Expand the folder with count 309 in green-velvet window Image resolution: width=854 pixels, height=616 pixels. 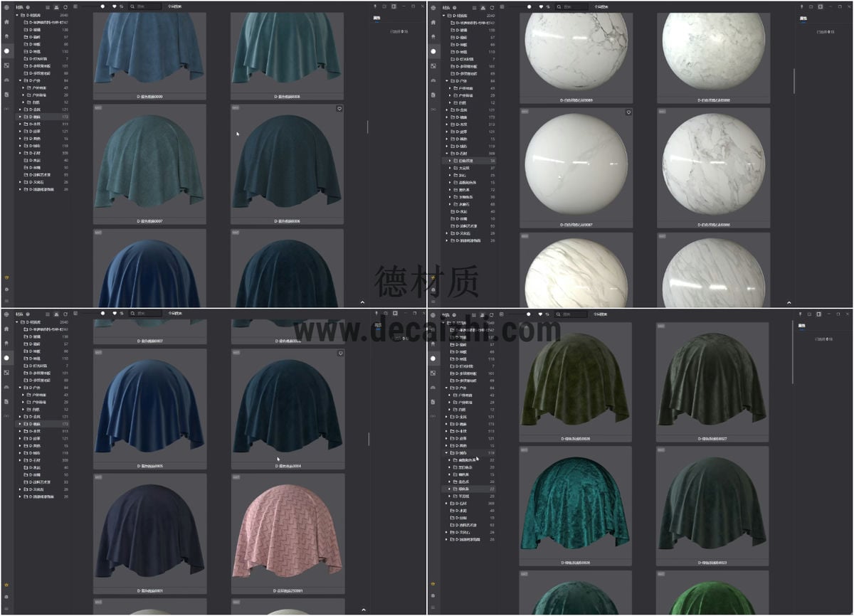click(448, 504)
